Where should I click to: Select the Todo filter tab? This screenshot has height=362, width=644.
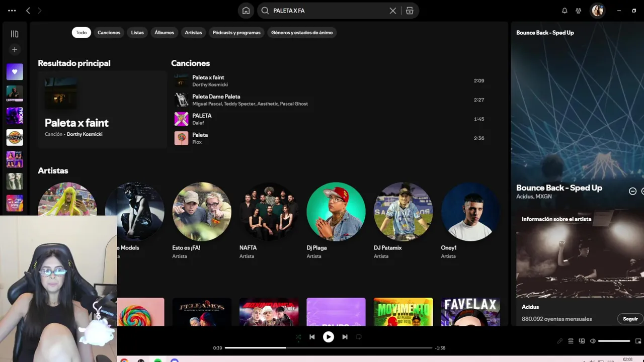(x=82, y=33)
